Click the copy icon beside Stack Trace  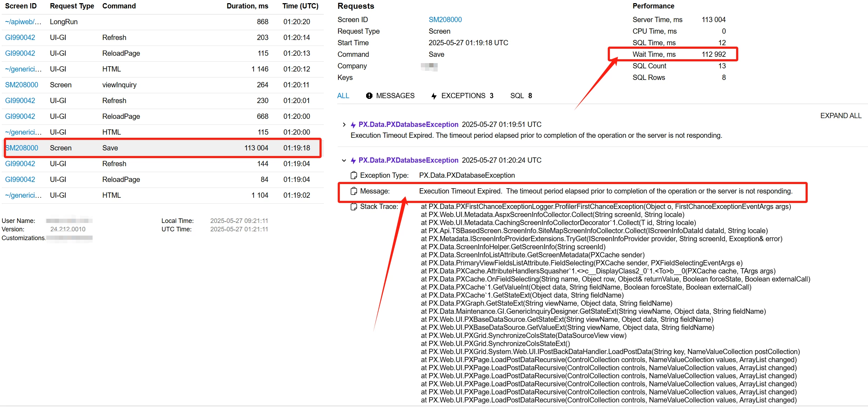click(354, 206)
